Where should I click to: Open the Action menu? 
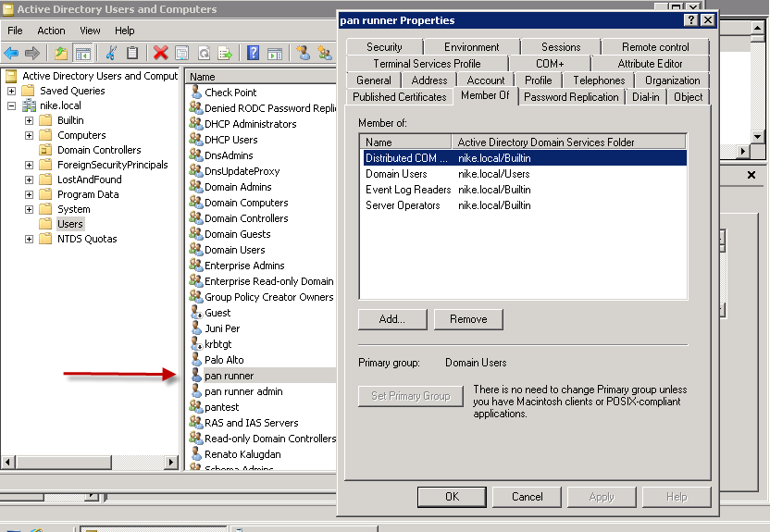tap(51, 31)
